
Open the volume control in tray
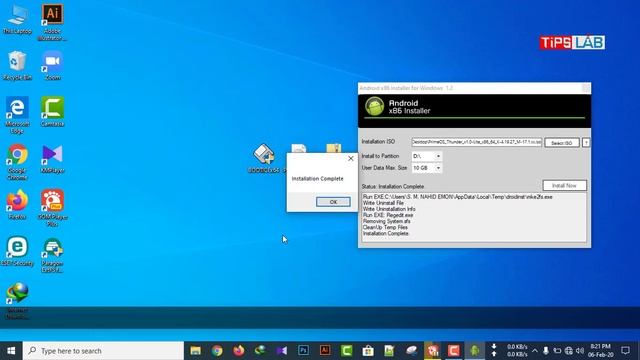580,351
